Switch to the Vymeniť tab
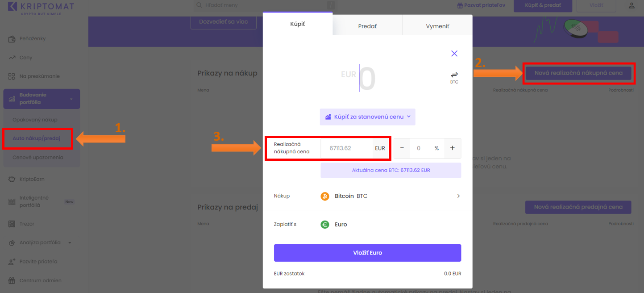The image size is (644, 293). 437,26
